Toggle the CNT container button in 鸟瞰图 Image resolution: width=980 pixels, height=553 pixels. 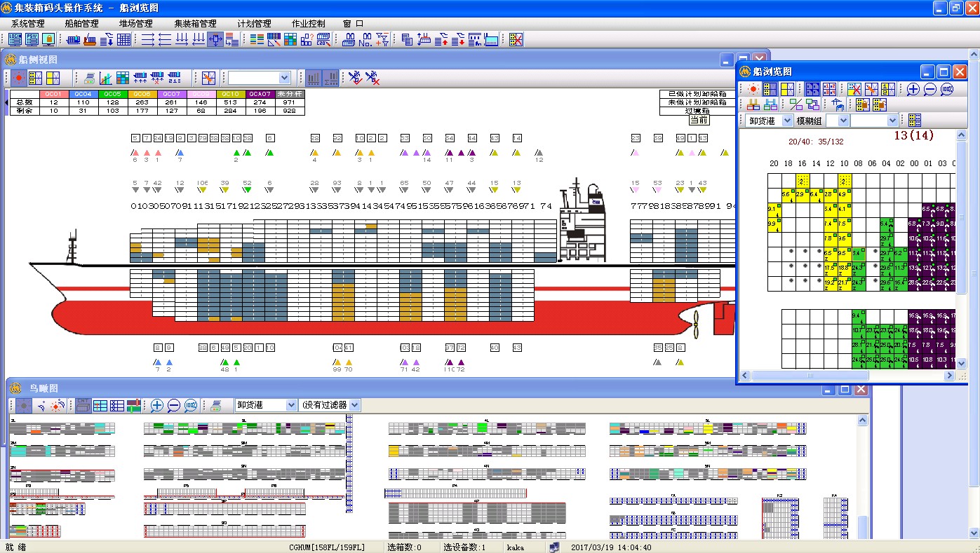click(83, 405)
